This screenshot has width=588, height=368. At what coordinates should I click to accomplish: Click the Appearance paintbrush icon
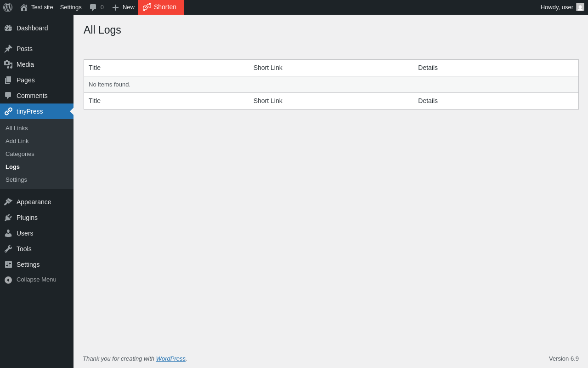[x=8, y=202]
